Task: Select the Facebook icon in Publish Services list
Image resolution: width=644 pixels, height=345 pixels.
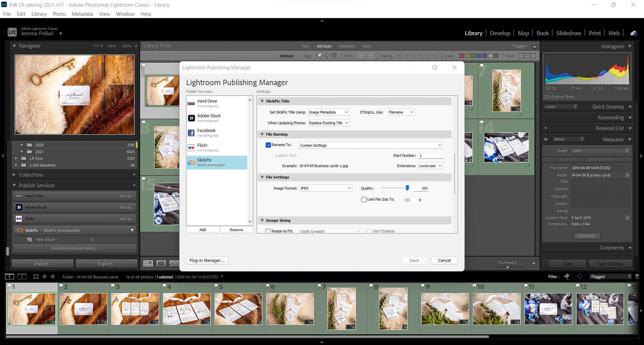Action: (192, 133)
